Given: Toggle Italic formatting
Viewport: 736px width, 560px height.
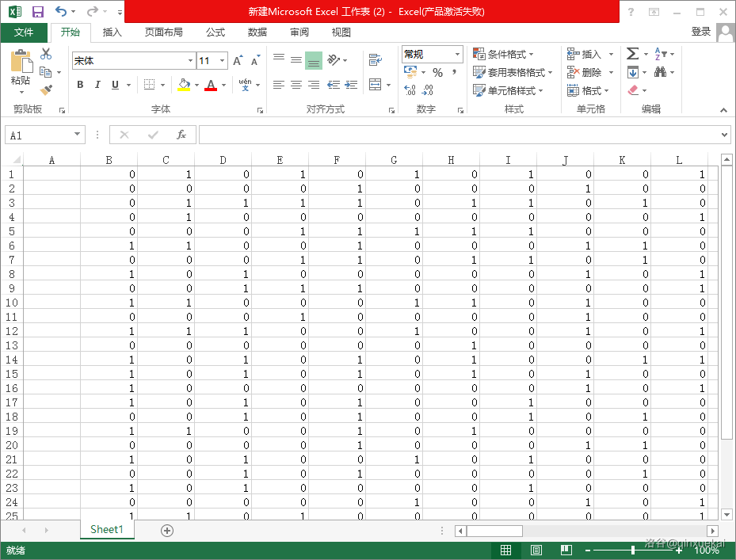Looking at the screenshot, I should click(x=97, y=85).
